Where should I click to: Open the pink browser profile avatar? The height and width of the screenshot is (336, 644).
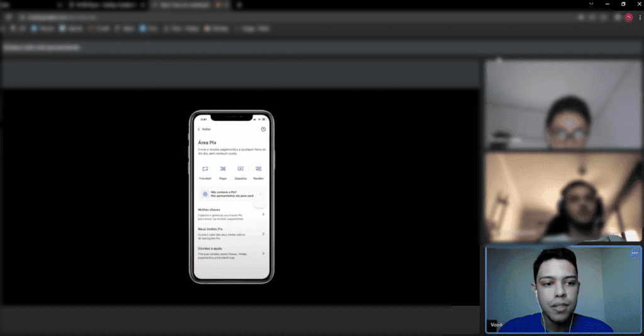pyautogui.click(x=629, y=17)
